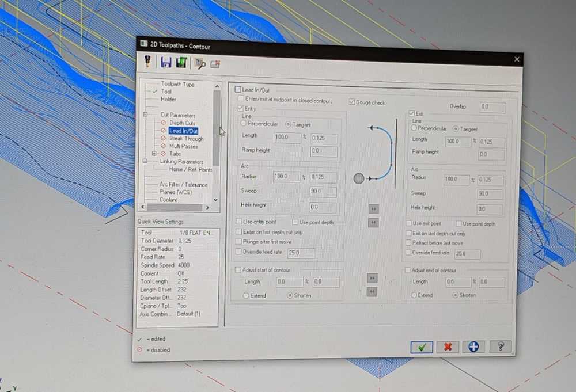Enable the Lead In/Out checkbox
This screenshot has height=392, width=576.
coord(237,90)
